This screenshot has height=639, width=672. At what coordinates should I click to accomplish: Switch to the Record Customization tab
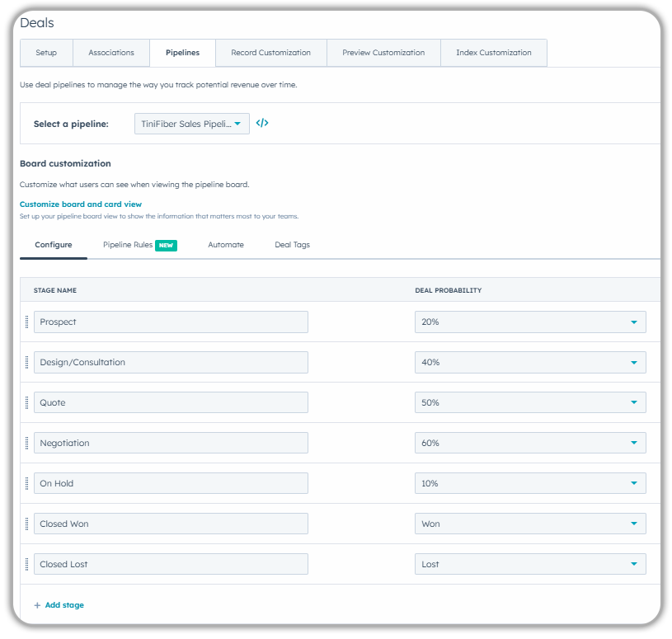270,53
